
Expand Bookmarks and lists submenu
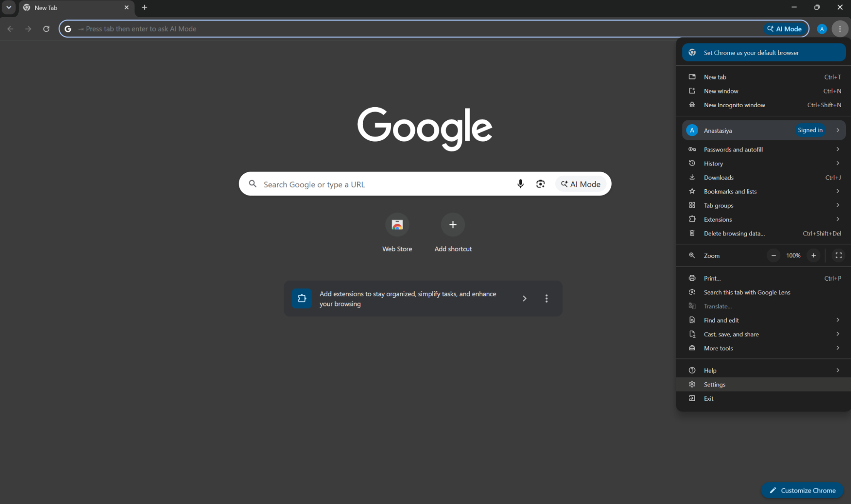click(764, 191)
